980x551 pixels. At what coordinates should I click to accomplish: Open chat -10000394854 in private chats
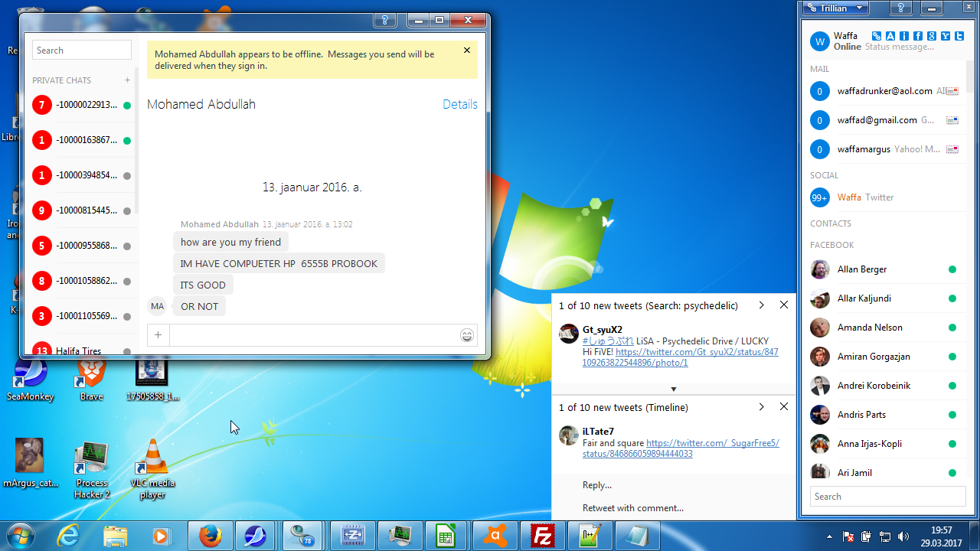(x=81, y=175)
